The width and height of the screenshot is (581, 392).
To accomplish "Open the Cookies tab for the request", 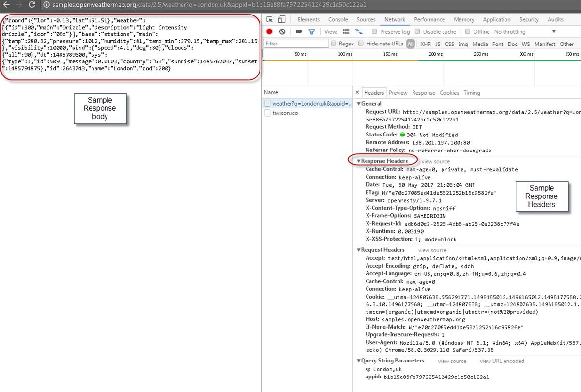I will [x=449, y=92].
